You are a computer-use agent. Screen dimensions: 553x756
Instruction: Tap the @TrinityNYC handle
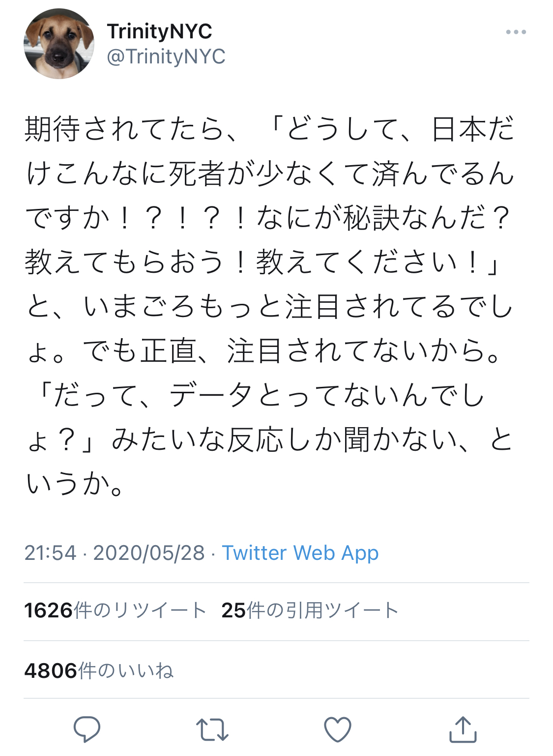tap(166, 57)
